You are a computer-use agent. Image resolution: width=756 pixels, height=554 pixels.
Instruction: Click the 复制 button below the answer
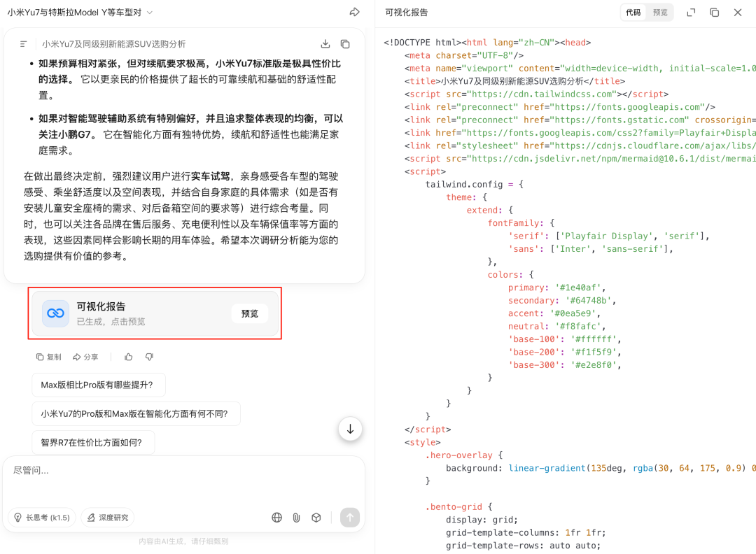coord(49,357)
